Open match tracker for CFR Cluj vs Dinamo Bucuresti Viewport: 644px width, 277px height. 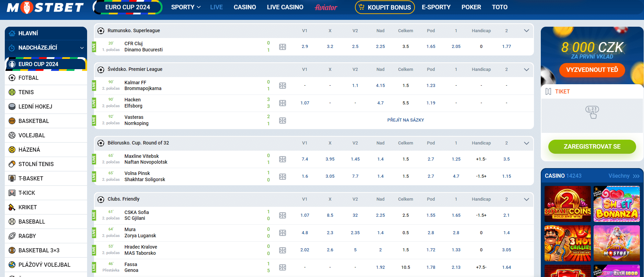click(283, 47)
